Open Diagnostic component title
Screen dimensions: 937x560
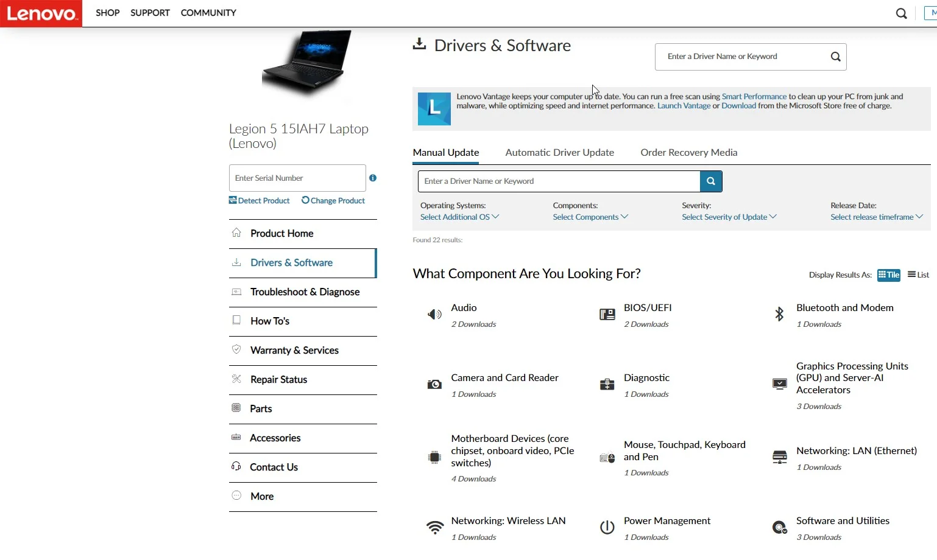646,378
